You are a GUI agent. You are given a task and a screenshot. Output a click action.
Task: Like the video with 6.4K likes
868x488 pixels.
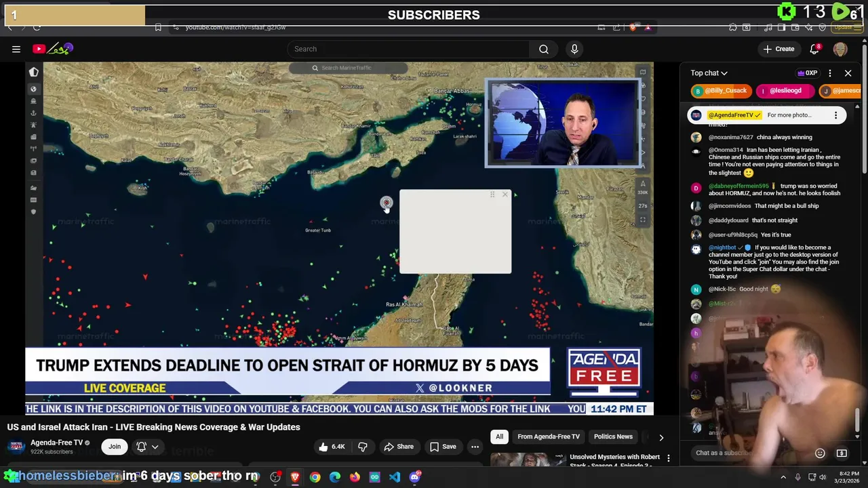tap(332, 447)
